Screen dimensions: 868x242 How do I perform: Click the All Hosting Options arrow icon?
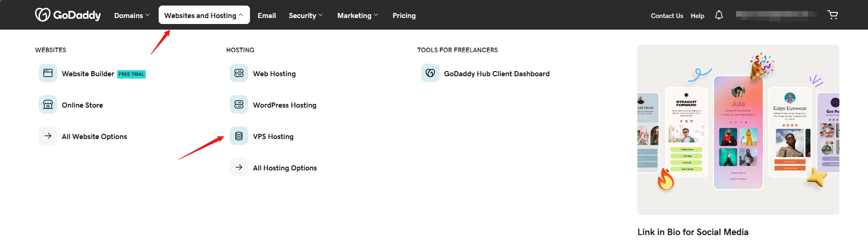pos(239,167)
